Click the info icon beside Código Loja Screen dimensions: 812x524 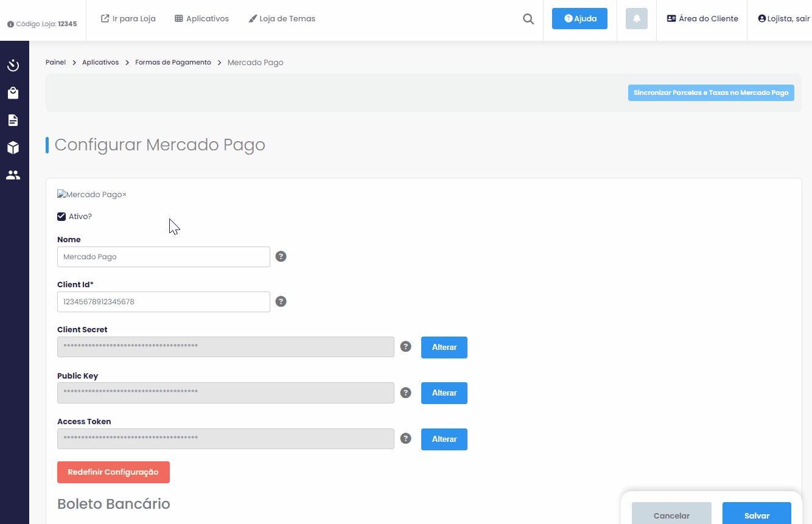(10, 24)
